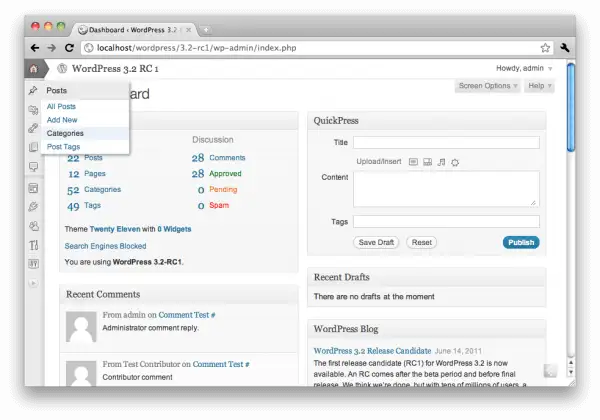Image resolution: width=600 pixels, height=420 pixels.
Task: Select the Dashboard browser tab
Action: 133,30
